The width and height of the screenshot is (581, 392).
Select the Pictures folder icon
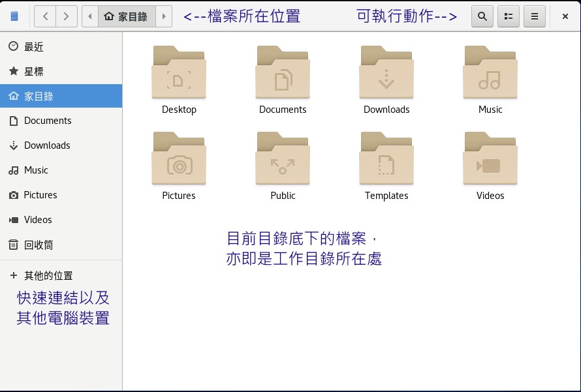click(178, 158)
